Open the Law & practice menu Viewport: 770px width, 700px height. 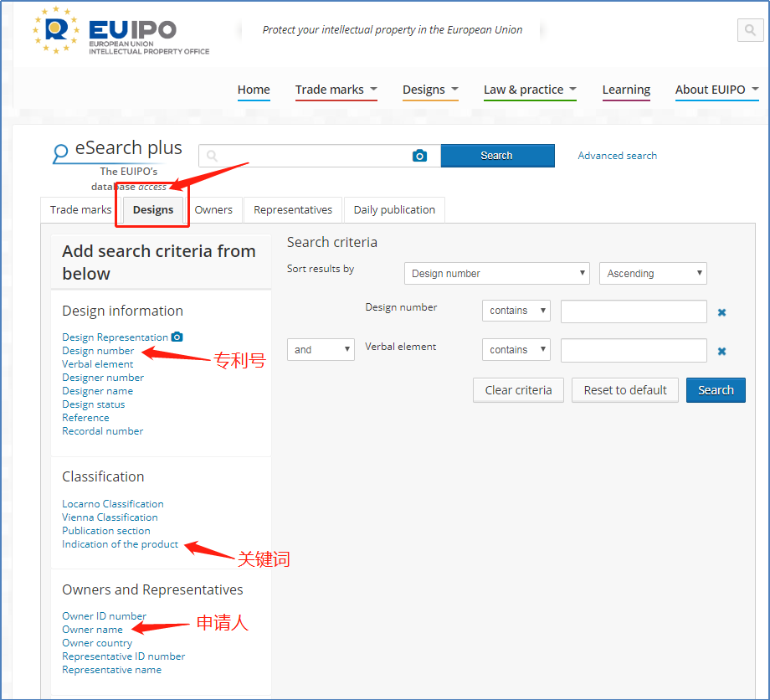tap(529, 90)
